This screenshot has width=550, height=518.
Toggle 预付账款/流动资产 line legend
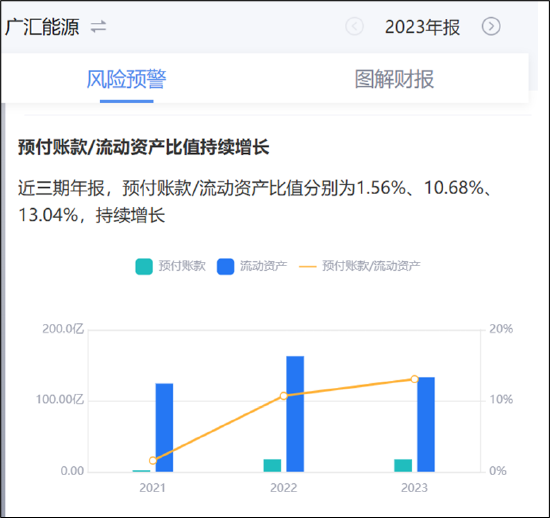(x=360, y=266)
